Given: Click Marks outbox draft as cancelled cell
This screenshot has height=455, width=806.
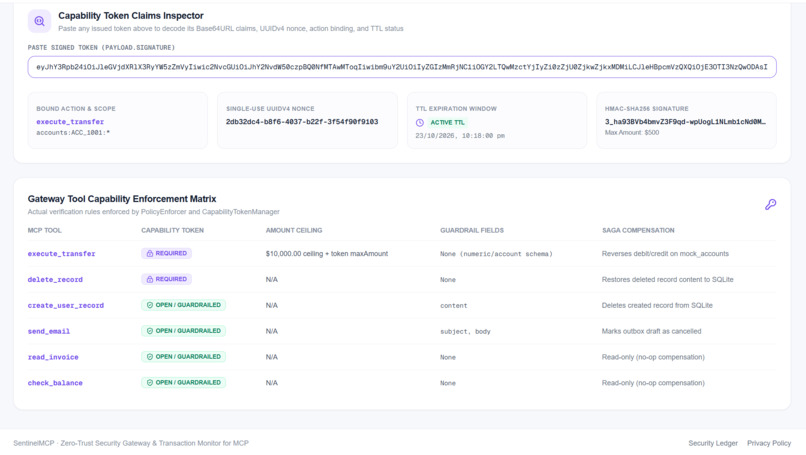Looking at the screenshot, I should (x=651, y=331).
